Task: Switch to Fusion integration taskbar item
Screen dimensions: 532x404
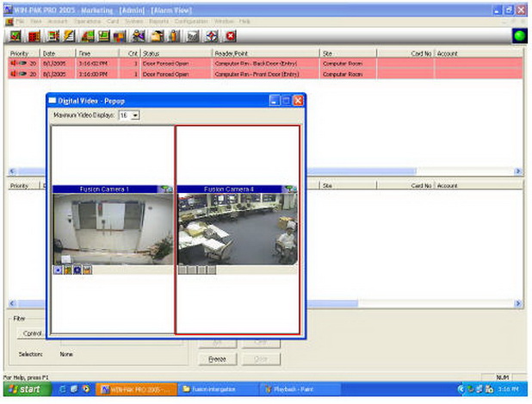Action: click(217, 389)
